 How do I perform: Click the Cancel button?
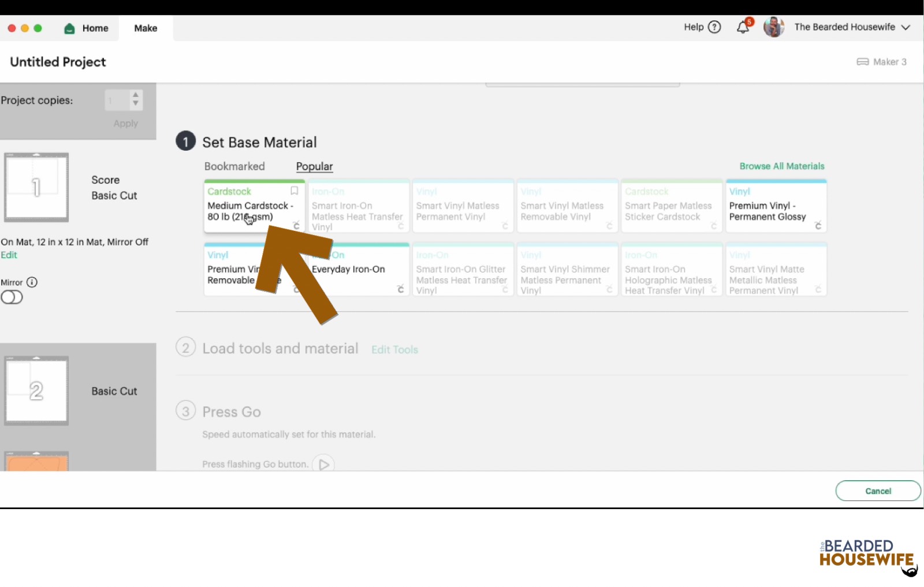pos(878,491)
